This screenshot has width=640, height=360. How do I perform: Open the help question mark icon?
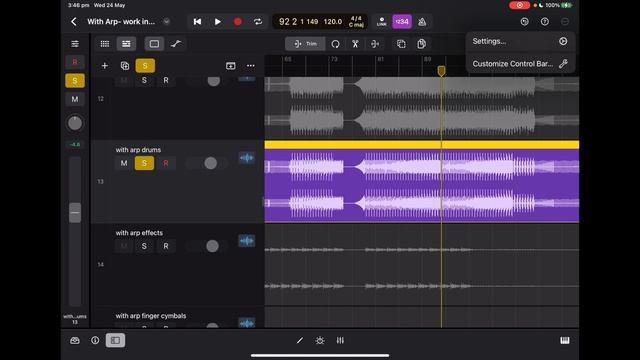pyautogui.click(x=545, y=22)
